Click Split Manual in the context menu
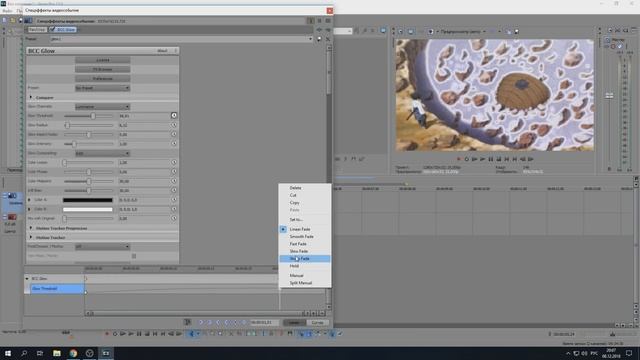Screen dimensions: 640x360 pos(305,283)
